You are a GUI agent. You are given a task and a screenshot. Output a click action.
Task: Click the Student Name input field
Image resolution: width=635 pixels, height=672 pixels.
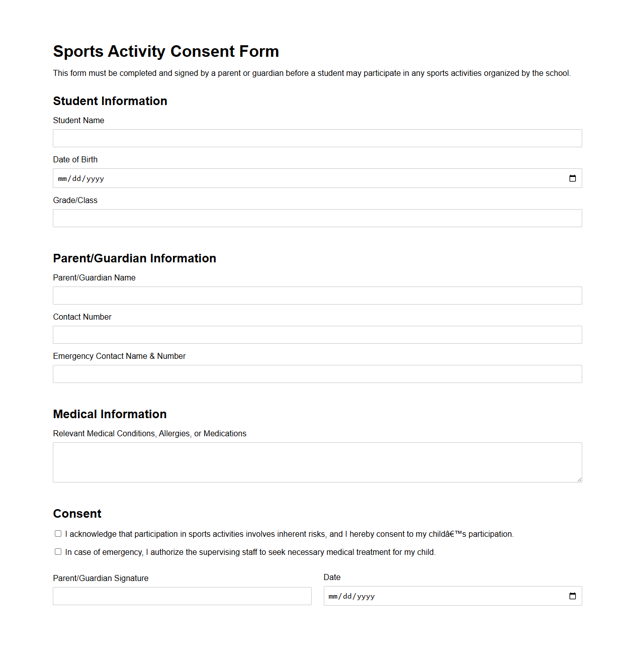[317, 138]
